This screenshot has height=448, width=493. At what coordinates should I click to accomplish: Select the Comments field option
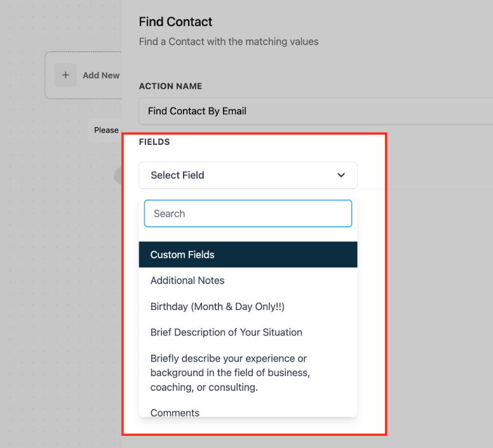(x=175, y=412)
